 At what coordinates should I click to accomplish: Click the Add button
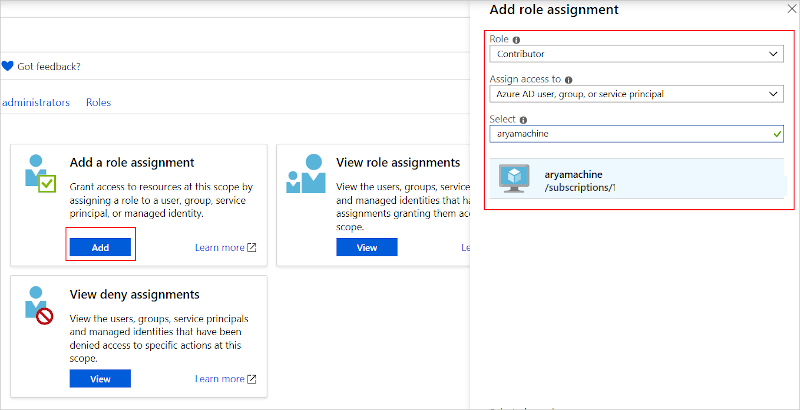pyautogui.click(x=101, y=247)
